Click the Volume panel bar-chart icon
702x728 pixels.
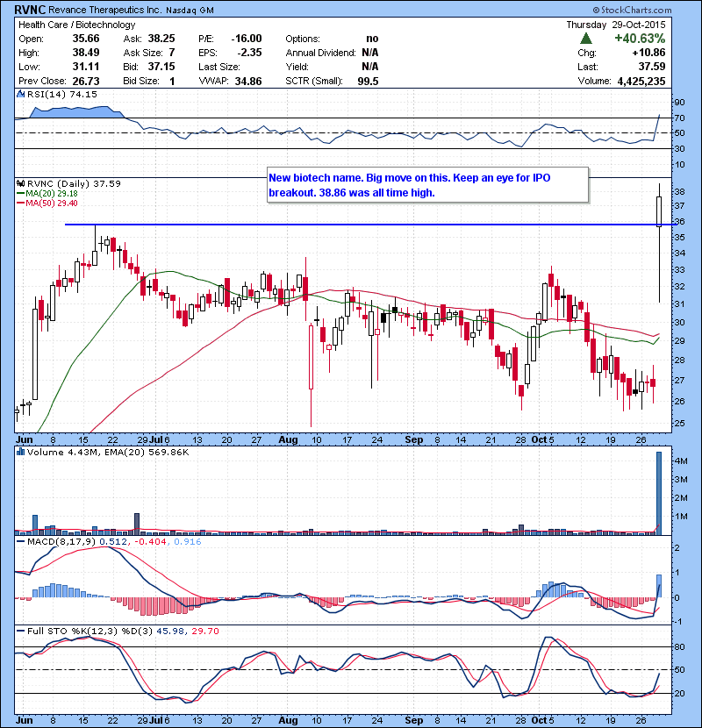click(20, 452)
